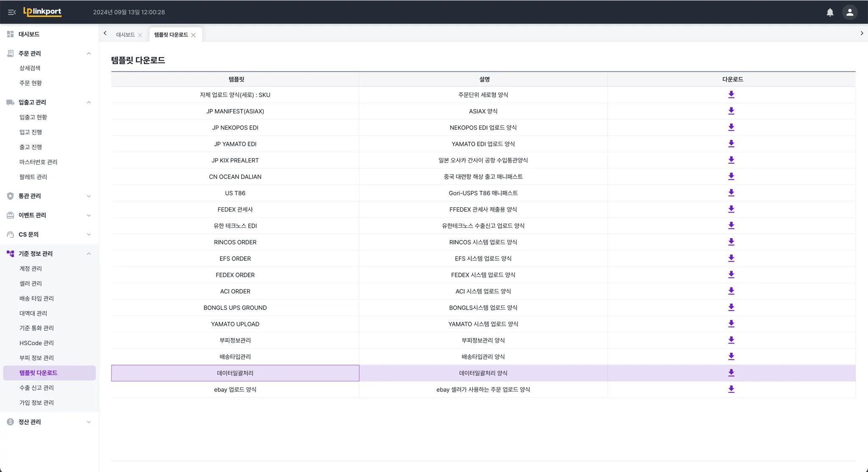
Task: Download the 데이터일괄처리 template
Action: [x=731, y=373]
